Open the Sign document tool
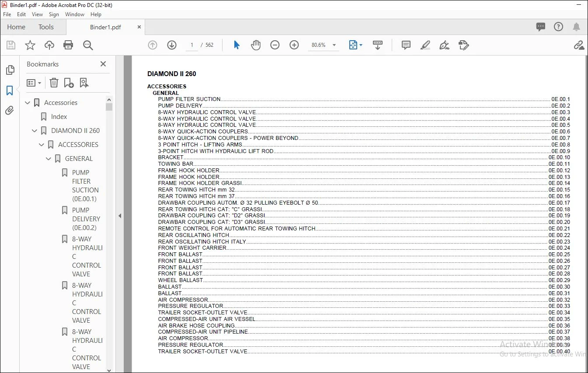The height and width of the screenshot is (373, 588). tap(445, 45)
